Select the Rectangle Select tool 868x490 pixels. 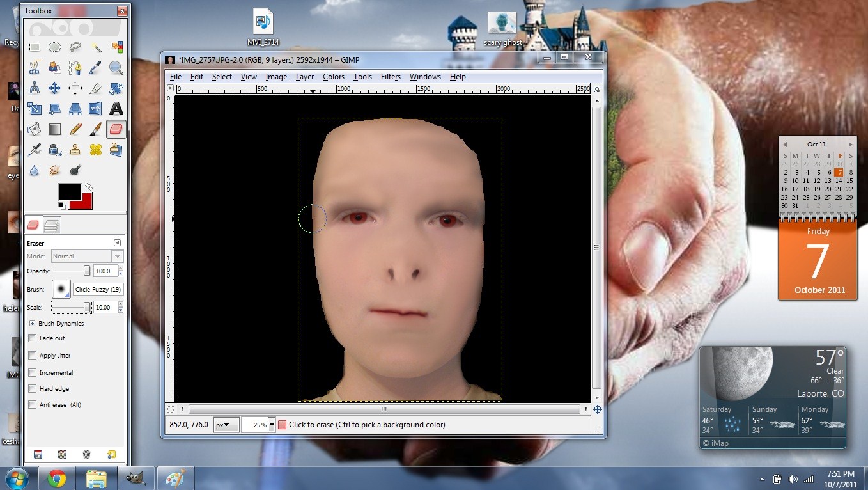click(x=35, y=47)
